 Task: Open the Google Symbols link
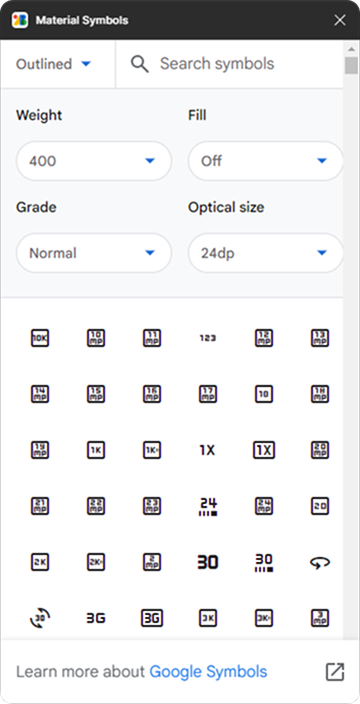click(208, 672)
